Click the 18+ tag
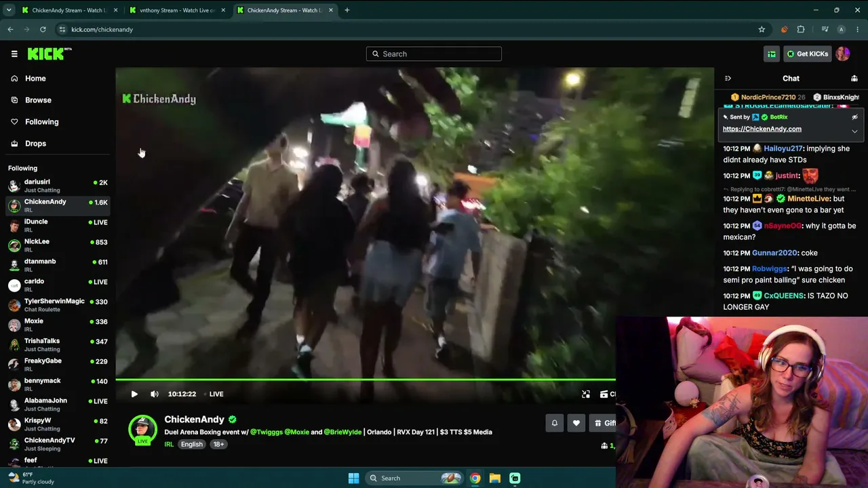Viewport: 868px width, 488px height. click(218, 445)
